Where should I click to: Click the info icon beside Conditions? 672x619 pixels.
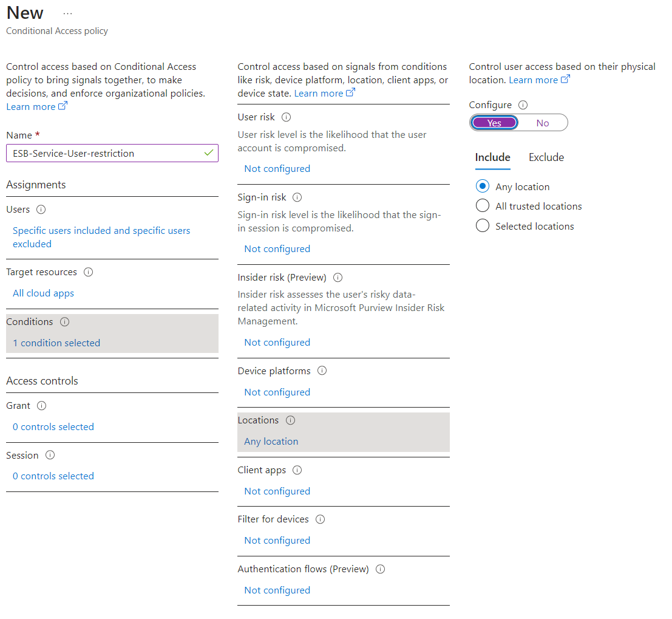pyautogui.click(x=65, y=322)
